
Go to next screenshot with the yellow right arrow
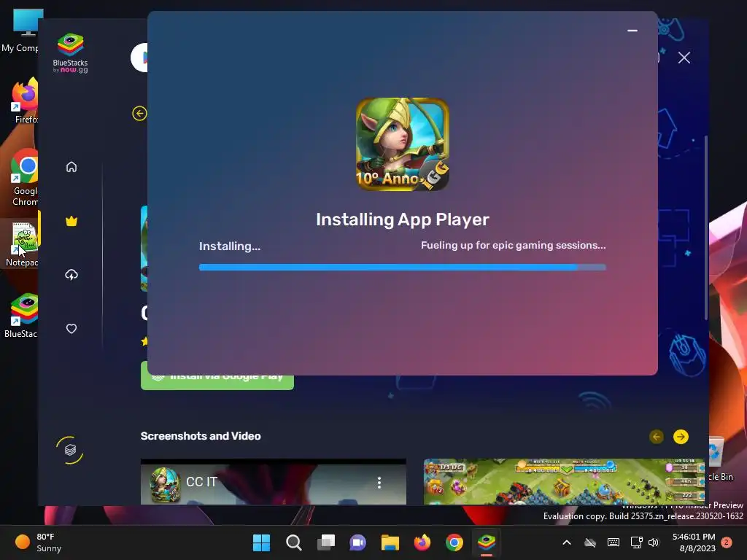pyautogui.click(x=681, y=437)
